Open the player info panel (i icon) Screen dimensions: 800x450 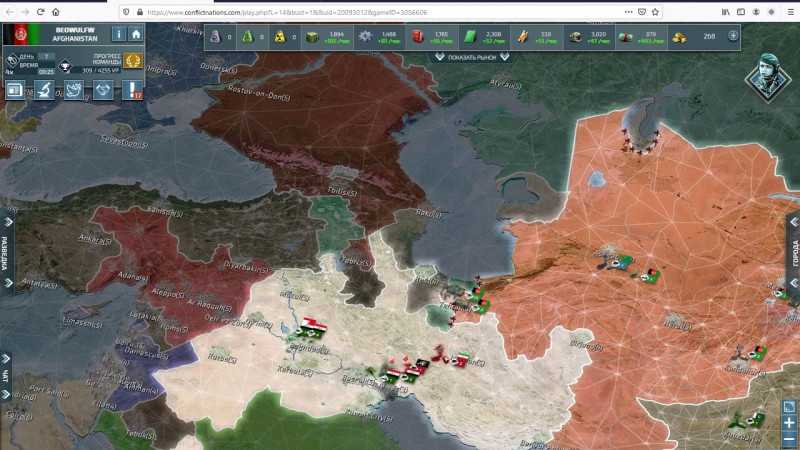coord(118,34)
